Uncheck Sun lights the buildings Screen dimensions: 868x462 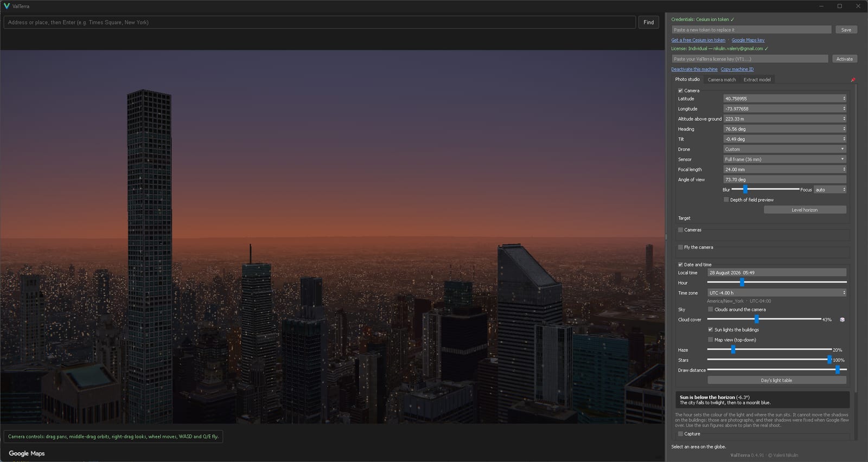pos(711,330)
